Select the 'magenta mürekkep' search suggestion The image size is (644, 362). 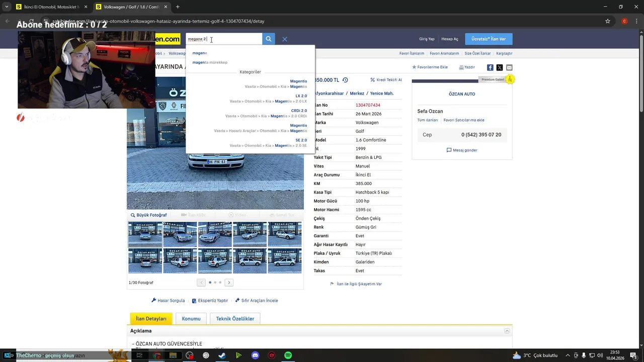(x=210, y=62)
